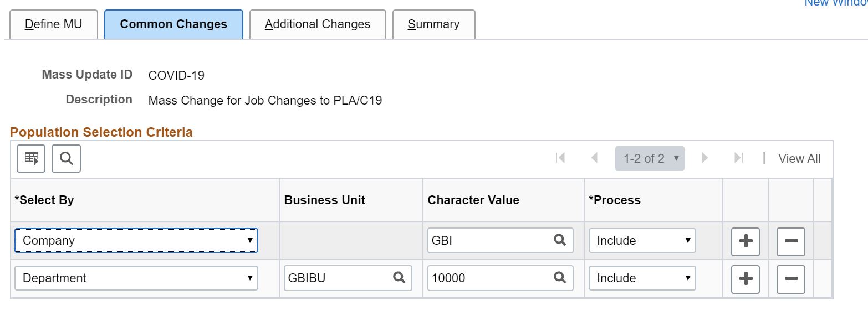
Task: Open the Company Select By dropdown
Action: pos(136,241)
